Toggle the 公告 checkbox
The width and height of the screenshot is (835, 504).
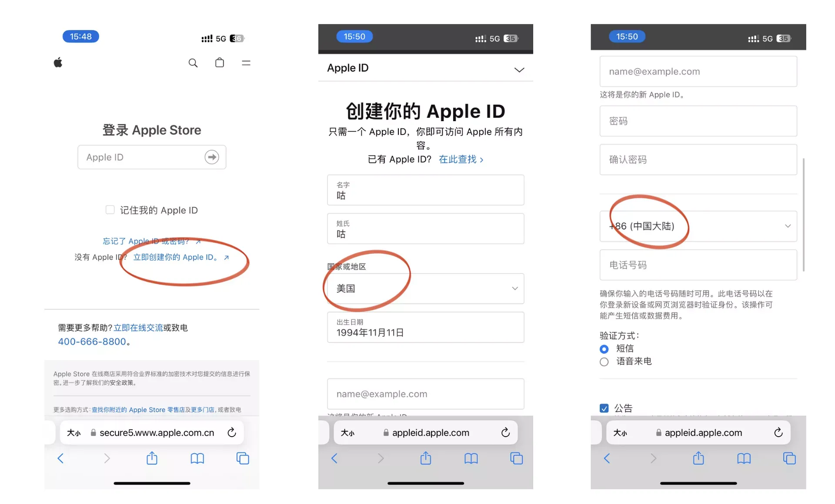(605, 408)
